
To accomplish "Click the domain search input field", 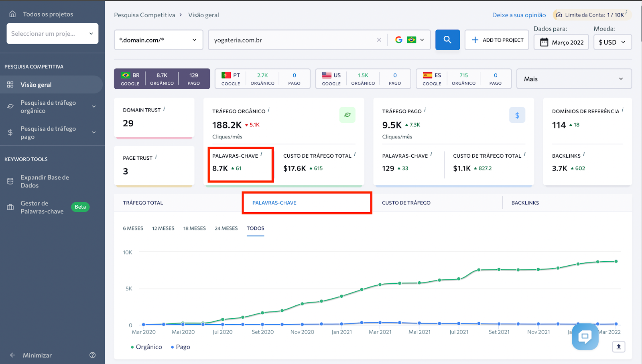I will 293,40.
